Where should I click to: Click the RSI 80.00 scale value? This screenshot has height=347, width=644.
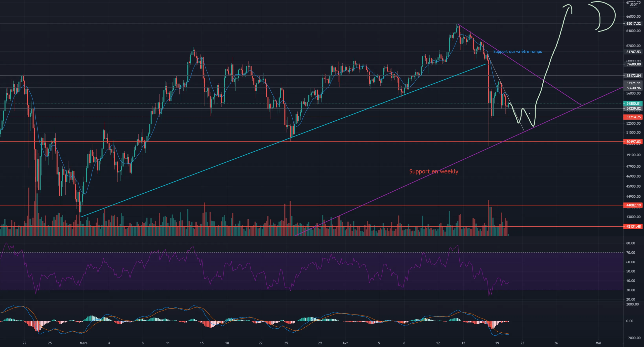tap(630, 243)
